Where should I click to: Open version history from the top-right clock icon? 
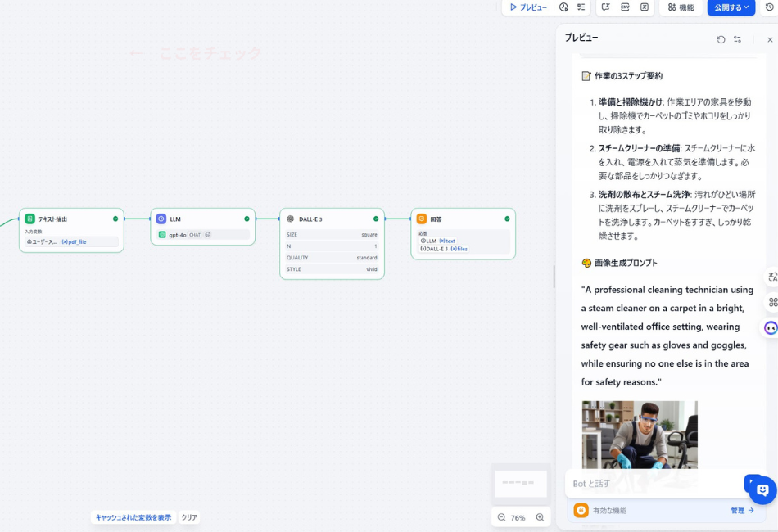pos(769,7)
